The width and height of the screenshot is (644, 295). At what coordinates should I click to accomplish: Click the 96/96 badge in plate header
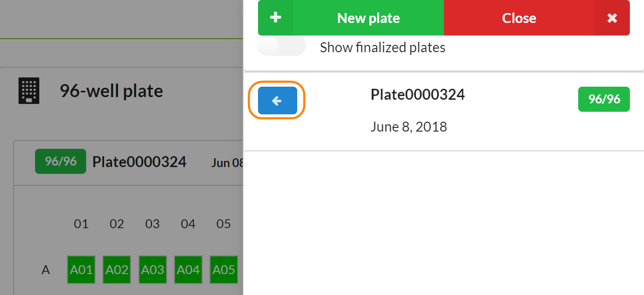(61, 161)
